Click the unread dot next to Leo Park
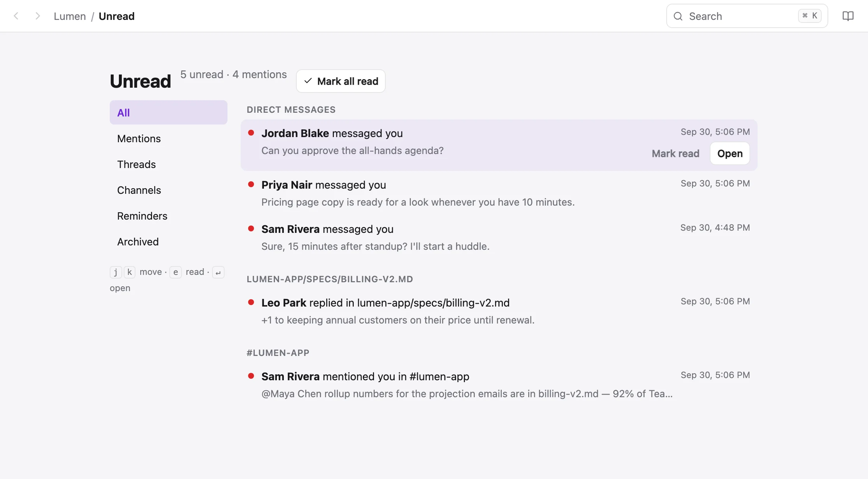This screenshot has width=868, height=479. coord(251,302)
